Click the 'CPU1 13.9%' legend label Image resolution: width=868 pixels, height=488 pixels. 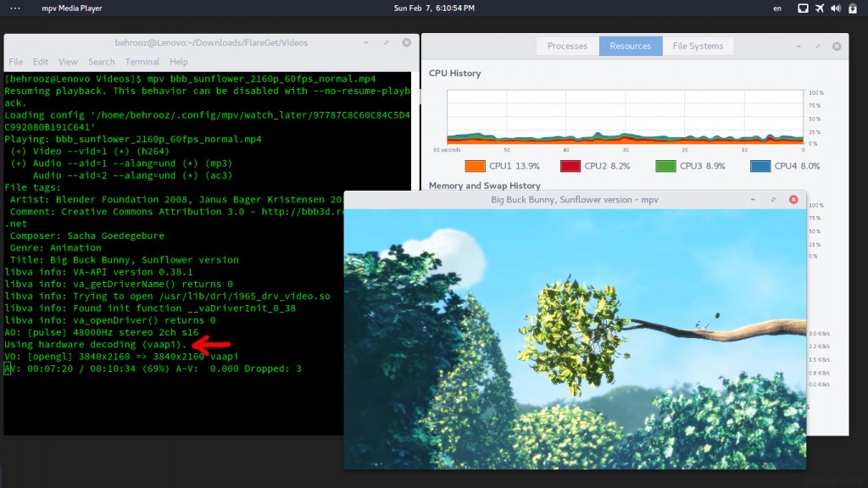tap(515, 166)
